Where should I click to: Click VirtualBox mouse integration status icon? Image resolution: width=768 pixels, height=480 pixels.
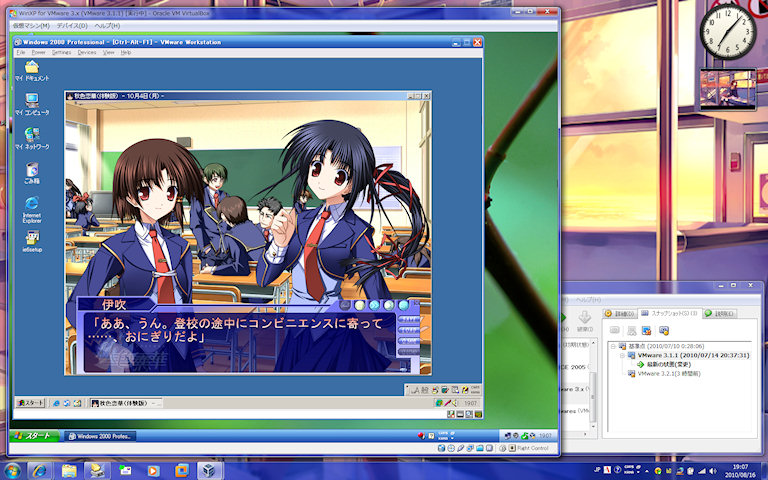point(503,448)
